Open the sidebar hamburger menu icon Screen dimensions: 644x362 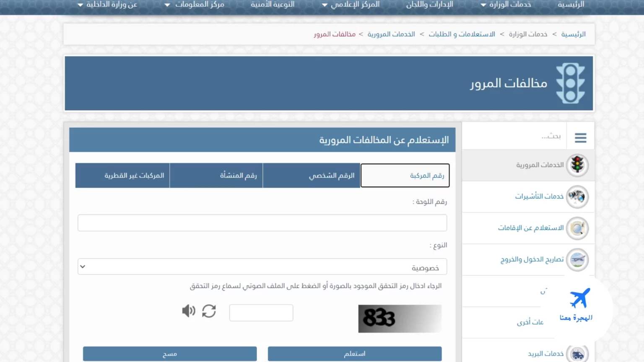pyautogui.click(x=580, y=137)
